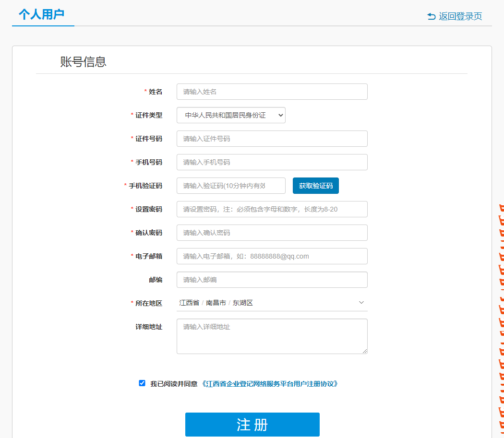The height and width of the screenshot is (438, 504).
Task: Click the 设置密码 input field
Action: click(272, 209)
